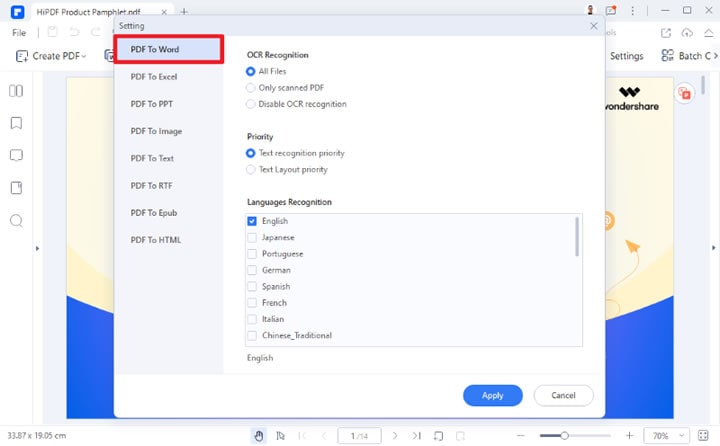Tick the Spanish checkbox
The width and height of the screenshot is (720, 446).
[252, 287]
